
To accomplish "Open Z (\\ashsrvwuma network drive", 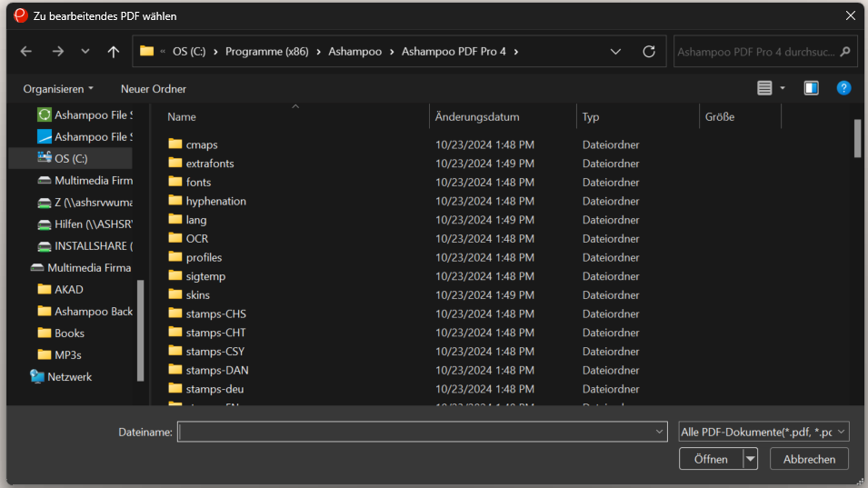I will 85,203.
